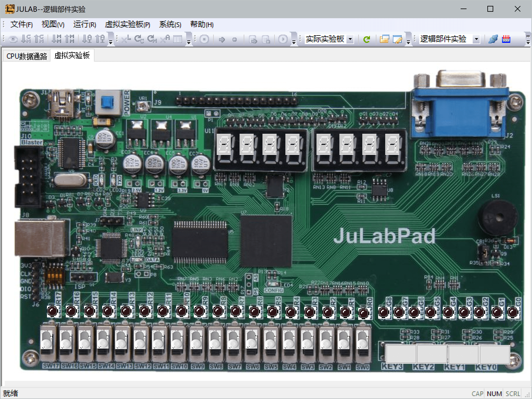
Task: Click the document with box icon
Action: [266, 39]
